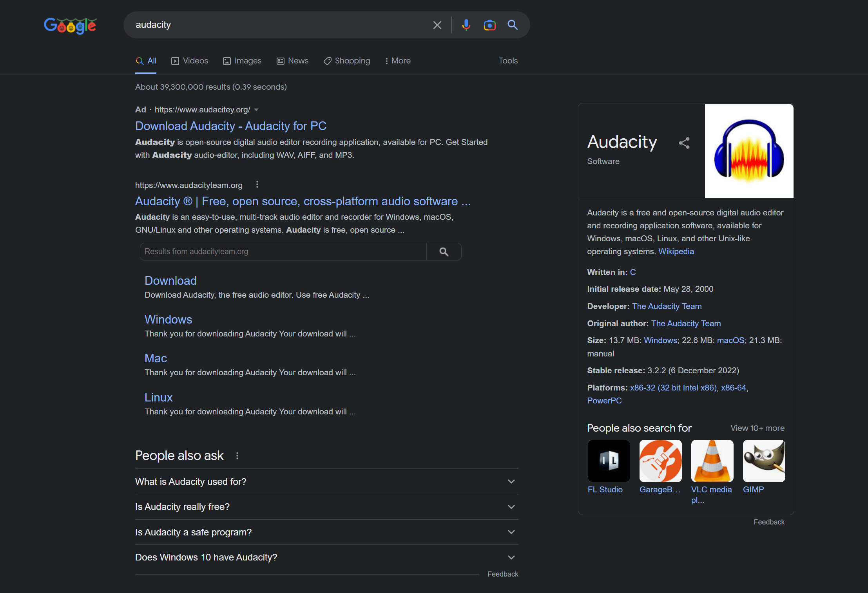The height and width of the screenshot is (593, 868).
Task: Open three-dot menu next to audacityteam.org URL
Action: pyautogui.click(x=257, y=184)
